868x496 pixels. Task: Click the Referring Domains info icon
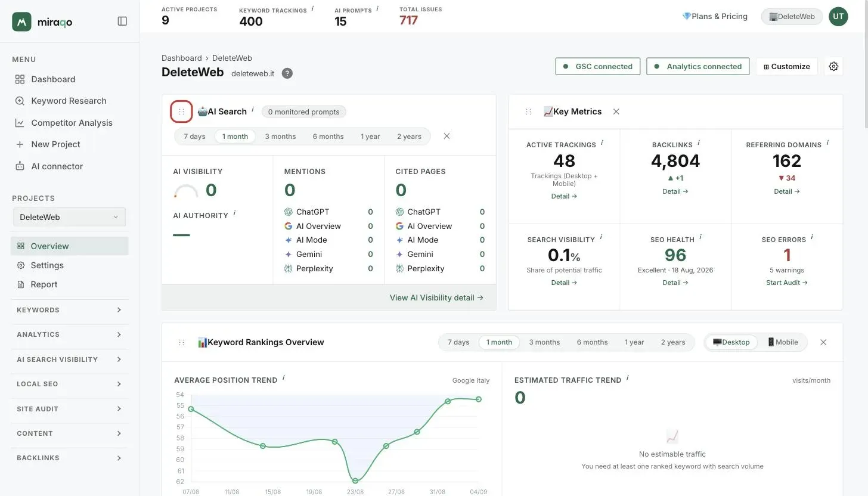click(x=827, y=143)
